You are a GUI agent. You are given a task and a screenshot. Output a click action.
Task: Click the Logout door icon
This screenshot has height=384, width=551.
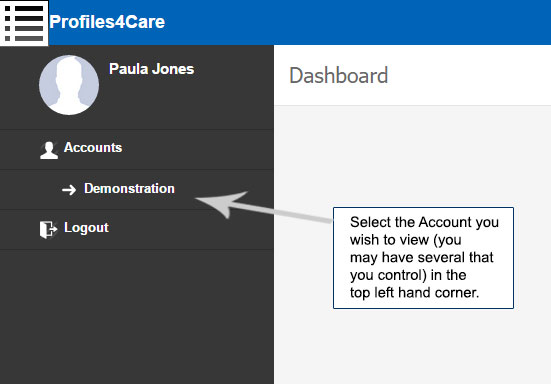[x=48, y=229]
